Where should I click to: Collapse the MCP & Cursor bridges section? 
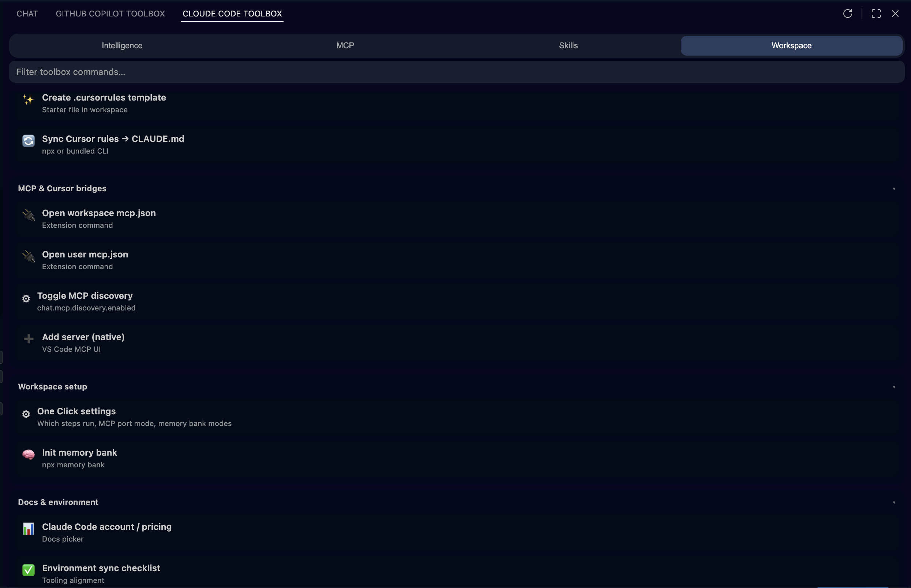[894, 188]
